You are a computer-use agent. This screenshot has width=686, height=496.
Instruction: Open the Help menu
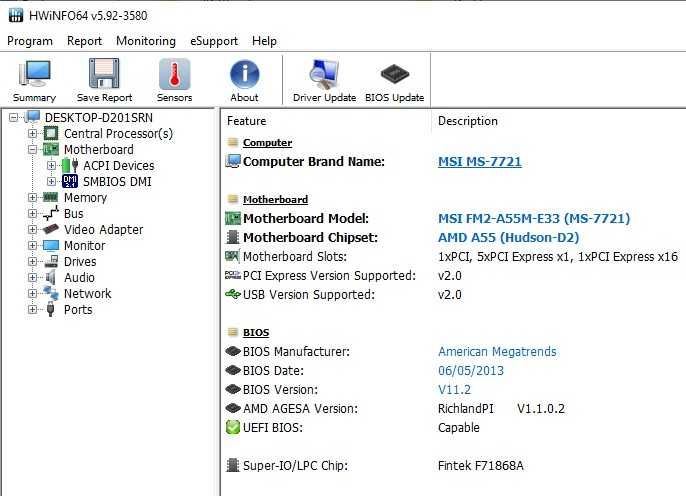264,41
